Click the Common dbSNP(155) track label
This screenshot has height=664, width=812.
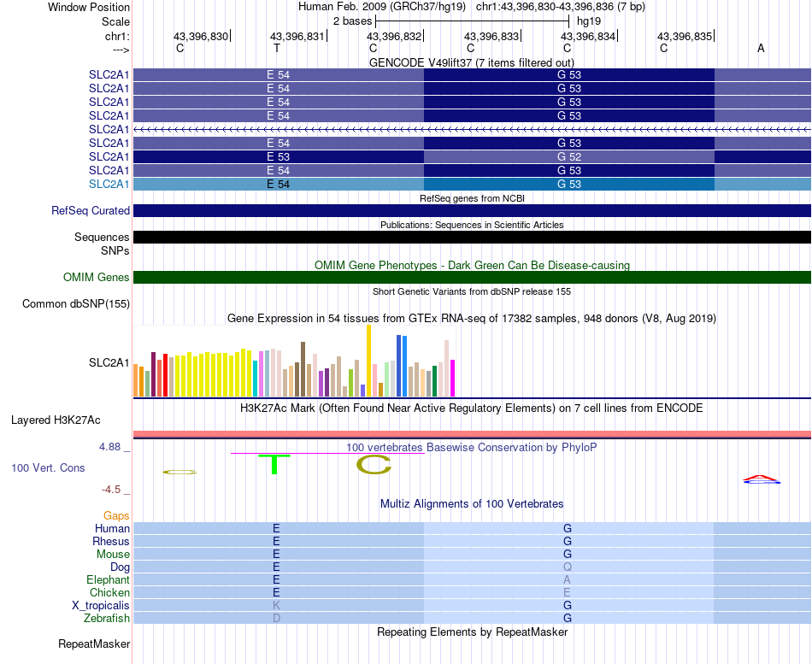click(x=75, y=303)
